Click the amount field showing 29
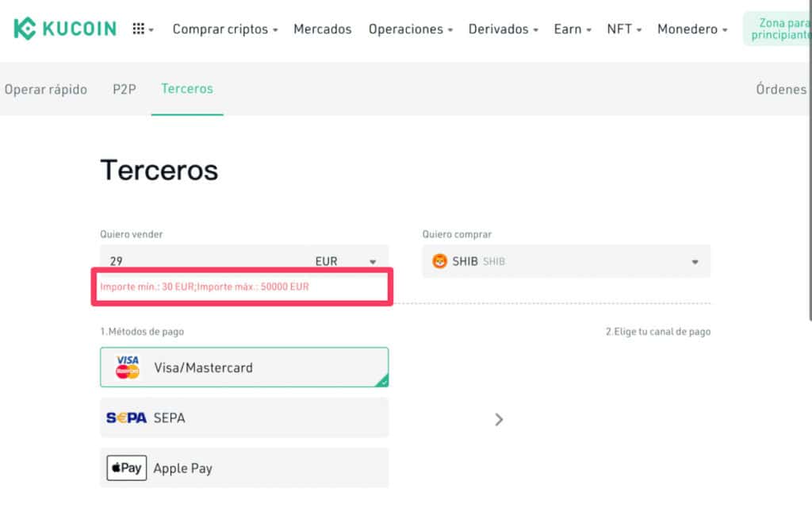 (x=205, y=260)
